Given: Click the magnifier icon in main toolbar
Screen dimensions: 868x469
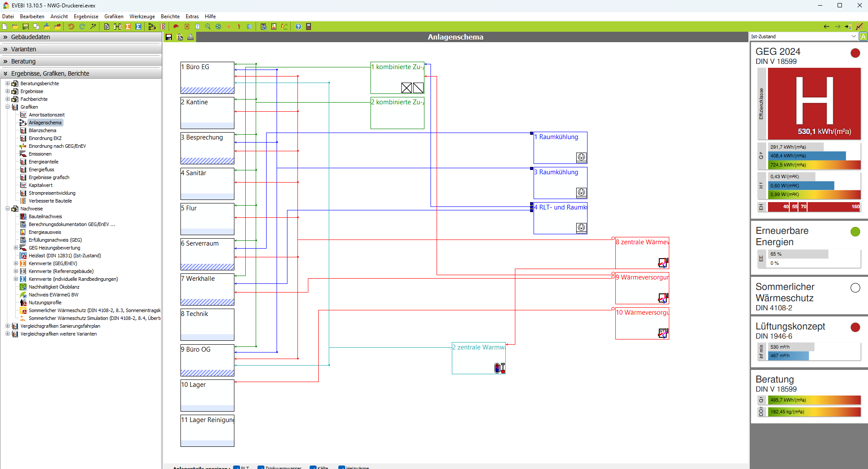Looking at the screenshot, I should pyautogui.click(x=208, y=27).
